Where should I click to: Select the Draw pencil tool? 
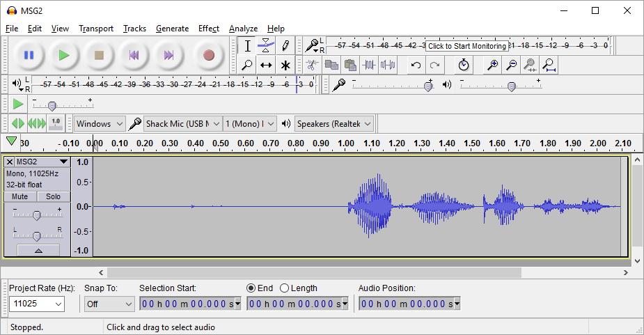point(285,46)
